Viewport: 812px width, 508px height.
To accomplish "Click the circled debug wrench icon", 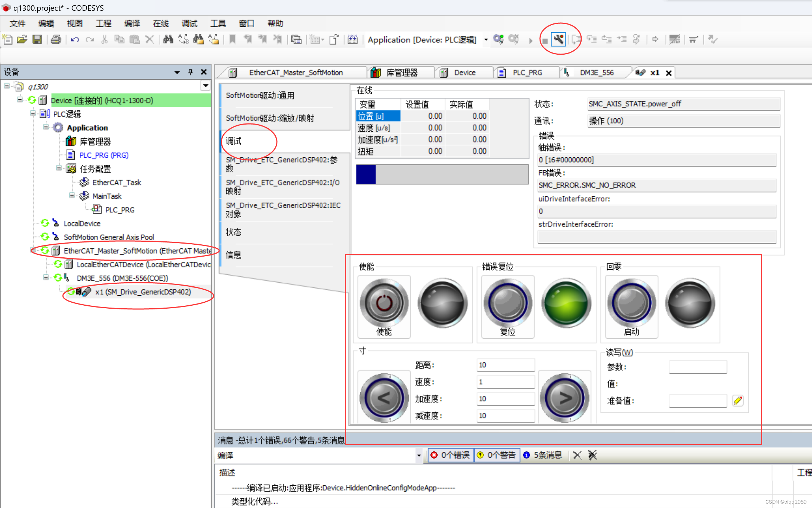I will click(x=558, y=39).
